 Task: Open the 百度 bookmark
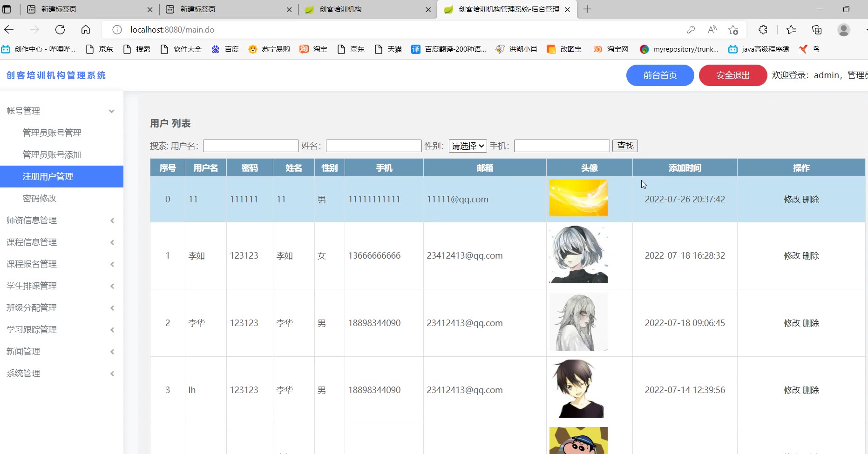[225, 49]
